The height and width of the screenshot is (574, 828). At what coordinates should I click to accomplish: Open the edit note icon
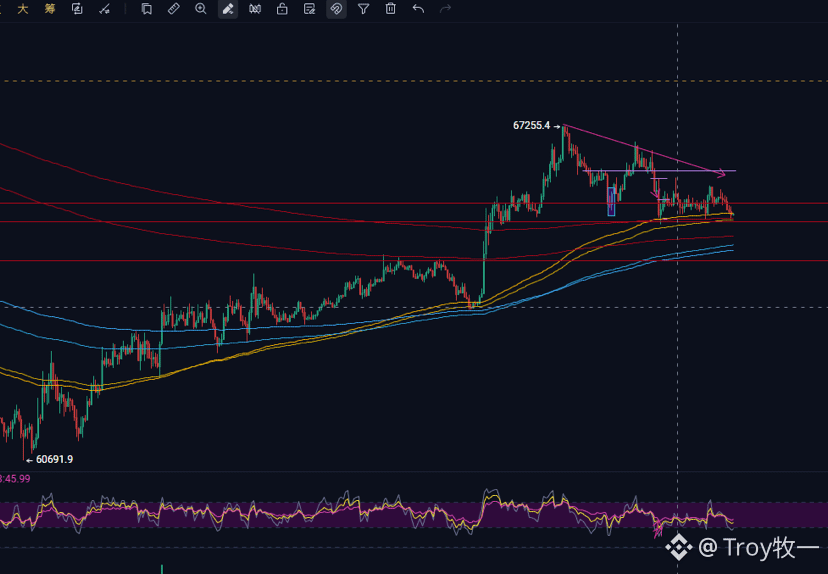(309, 8)
